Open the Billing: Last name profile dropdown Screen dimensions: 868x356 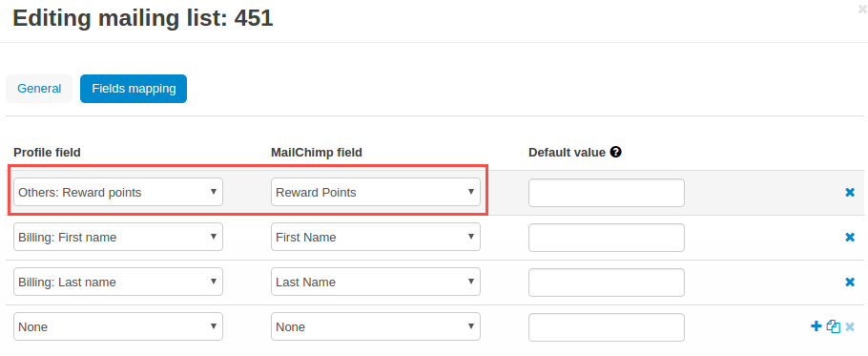pyautogui.click(x=118, y=282)
